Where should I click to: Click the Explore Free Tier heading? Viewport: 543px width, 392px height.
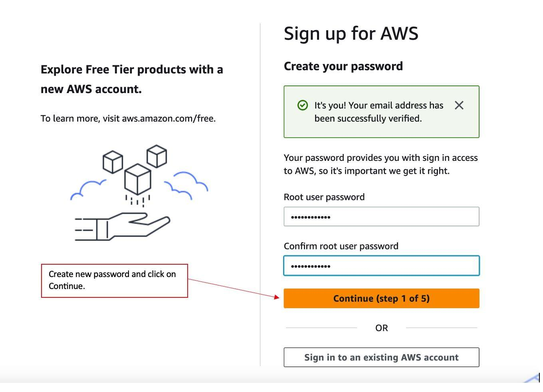(x=132, y=79)
